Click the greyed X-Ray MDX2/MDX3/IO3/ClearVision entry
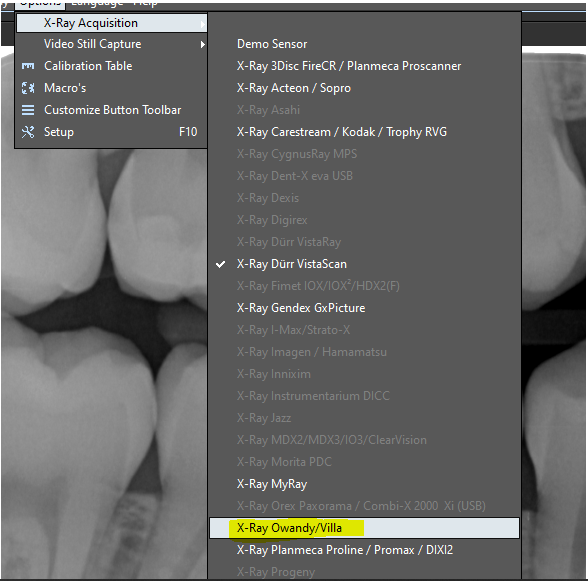Screen dimensions: 588x581 [364, 440]
